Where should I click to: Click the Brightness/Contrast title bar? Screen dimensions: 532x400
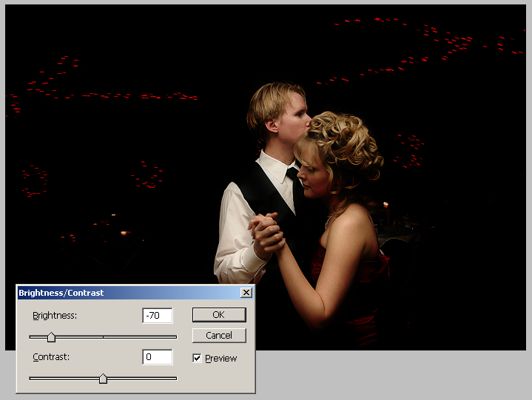[135, 293]
